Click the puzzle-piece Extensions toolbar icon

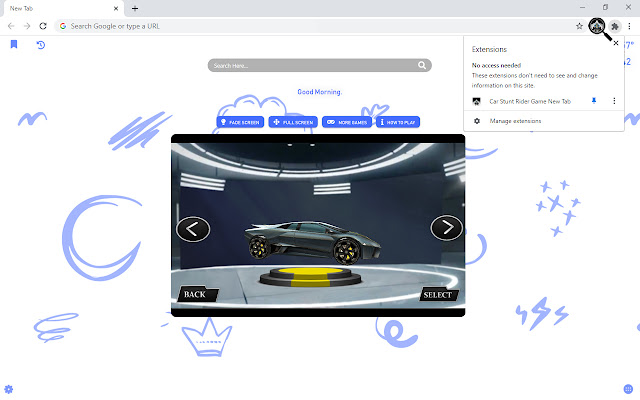coord(616,25)
